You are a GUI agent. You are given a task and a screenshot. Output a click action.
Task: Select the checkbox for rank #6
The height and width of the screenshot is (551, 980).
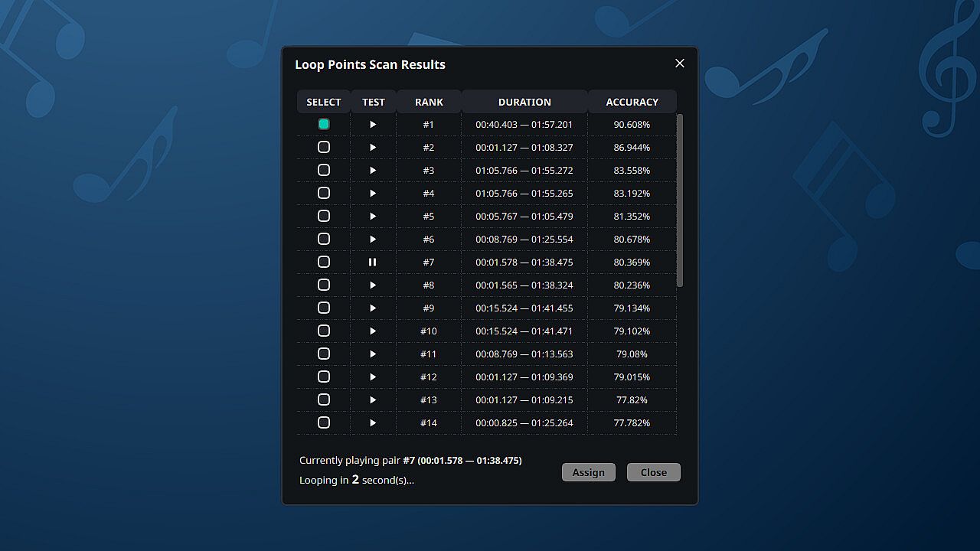[324, 239]
